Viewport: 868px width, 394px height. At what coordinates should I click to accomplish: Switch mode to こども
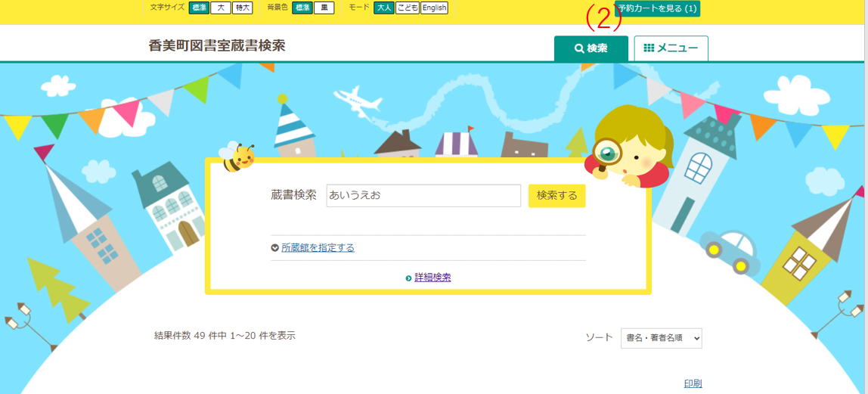(408, 8)
